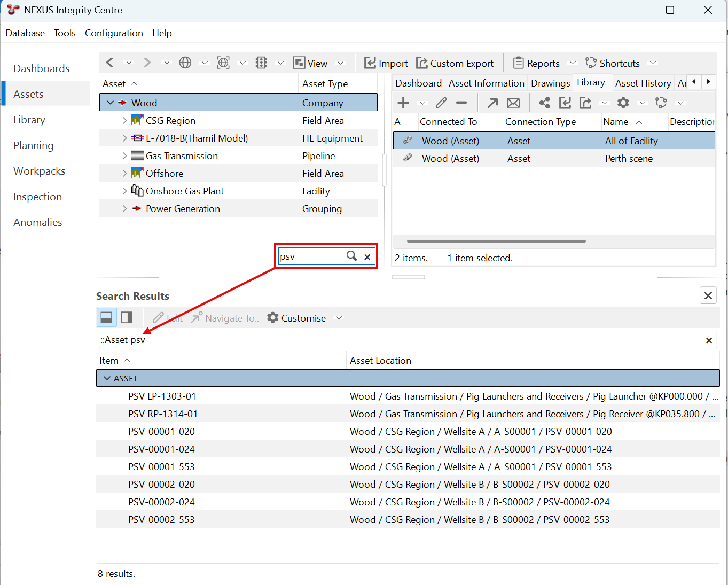Open the Customise dropdown arrow
Image resolution: width=728 pixels, height=585 pixels.
pos(339,318)
